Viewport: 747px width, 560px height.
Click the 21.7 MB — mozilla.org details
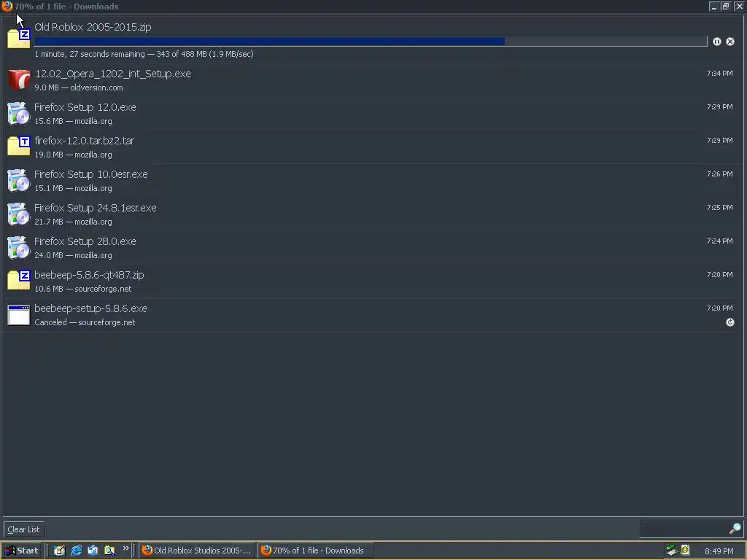74,222
